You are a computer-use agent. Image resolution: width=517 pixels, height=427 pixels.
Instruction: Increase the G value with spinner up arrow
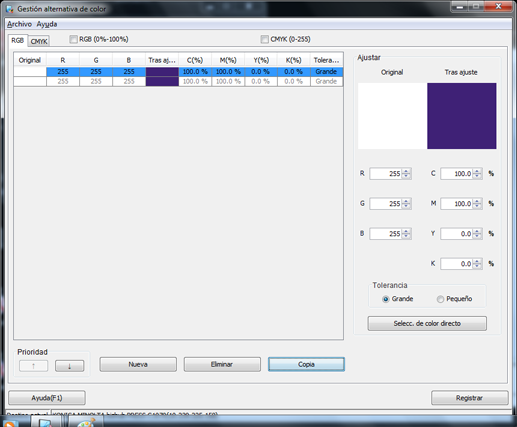(x=406, y=201)
